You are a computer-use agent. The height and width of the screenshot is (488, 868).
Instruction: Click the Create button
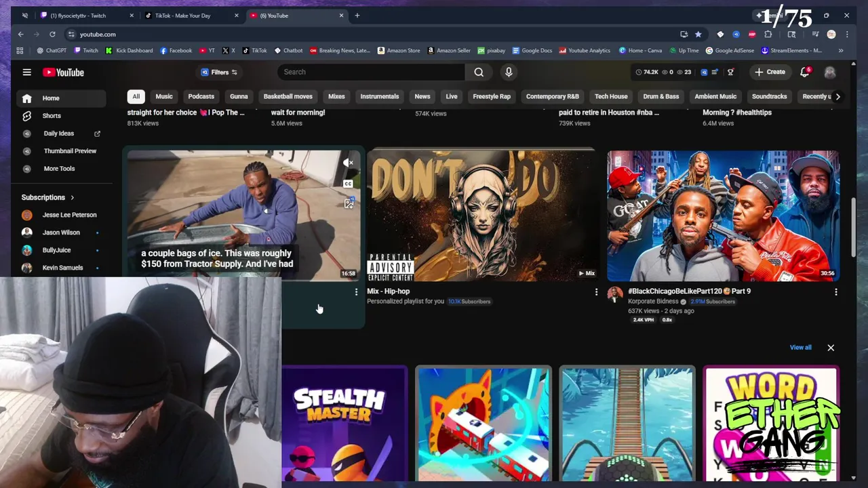click(769, 72)
